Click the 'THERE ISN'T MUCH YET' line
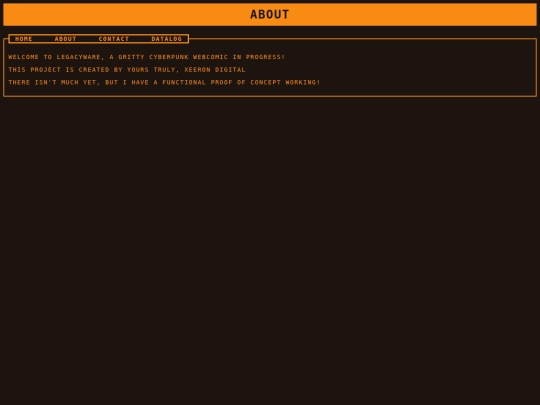Viewport: 540px width, 405px height. pos(164,82)
